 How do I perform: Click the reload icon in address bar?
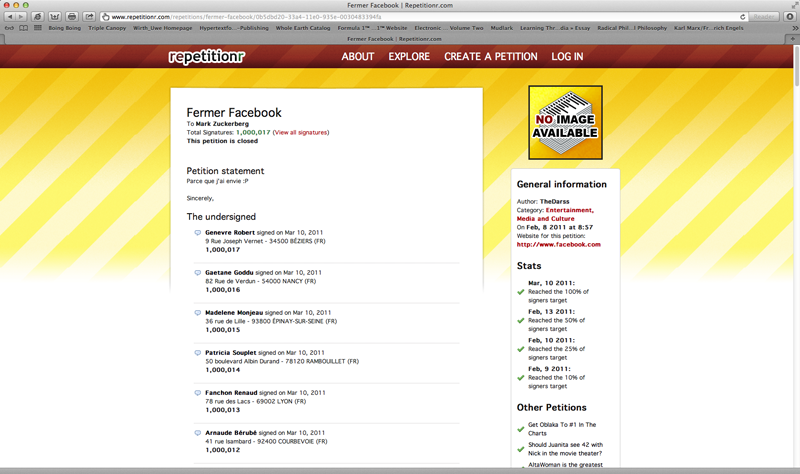(743, 17)
